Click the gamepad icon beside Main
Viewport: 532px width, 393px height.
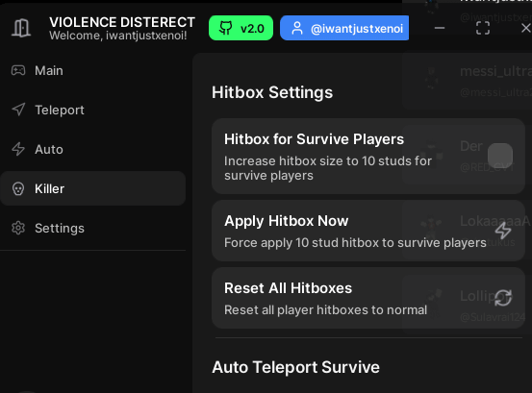pyautogui.click(x=18, y=70)
